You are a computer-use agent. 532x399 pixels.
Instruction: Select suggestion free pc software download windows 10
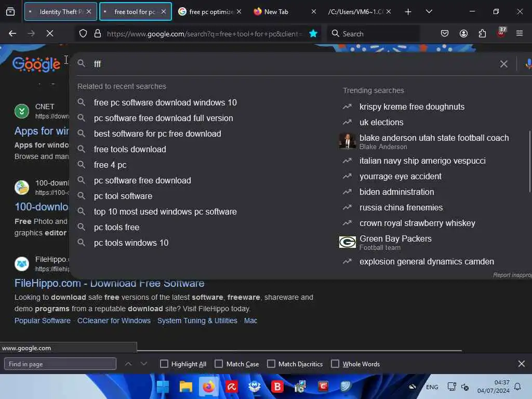pyautogui.click(x=165, y=102)
